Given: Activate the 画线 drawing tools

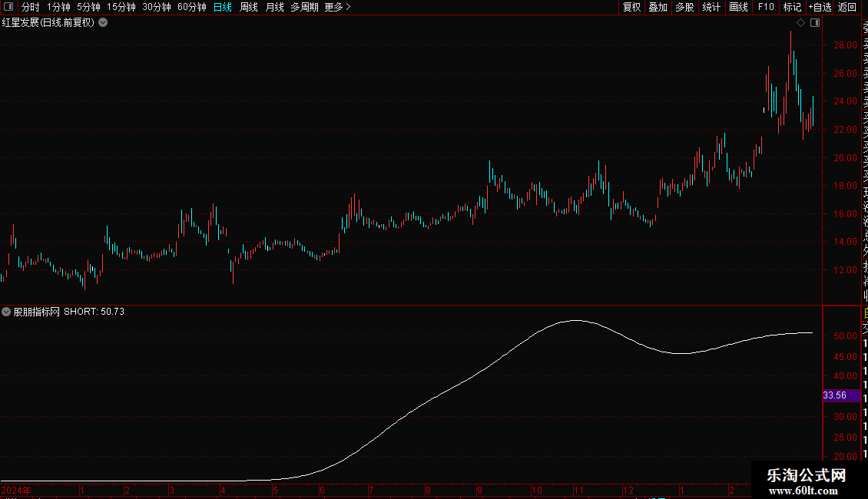Looking at the screenshot, I should coord(738,7).
